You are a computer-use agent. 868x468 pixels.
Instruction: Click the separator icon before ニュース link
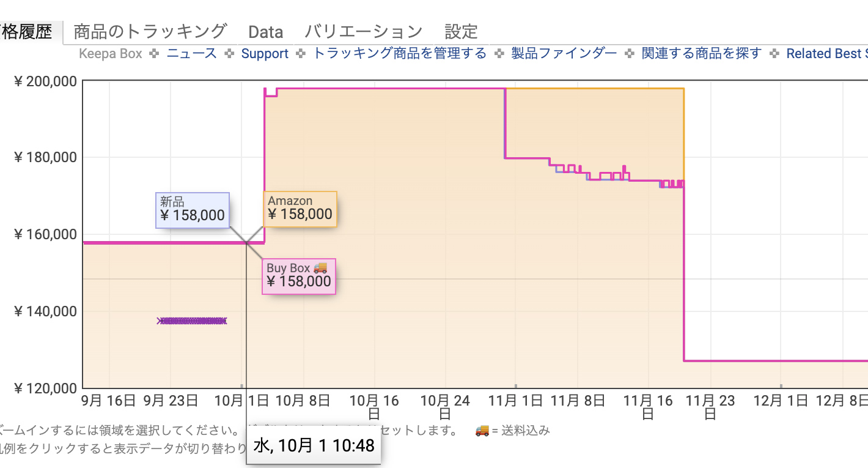point(155,54)
